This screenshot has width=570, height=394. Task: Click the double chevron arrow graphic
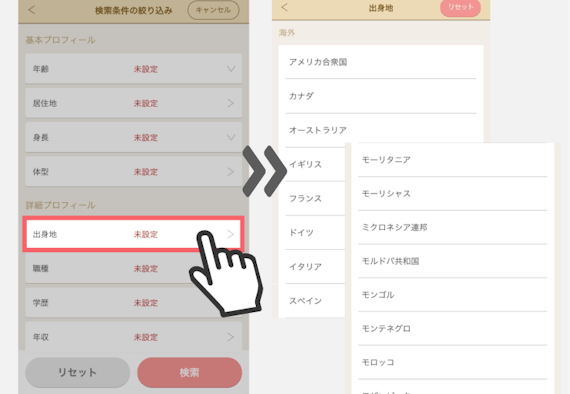(x=265, y=171)
